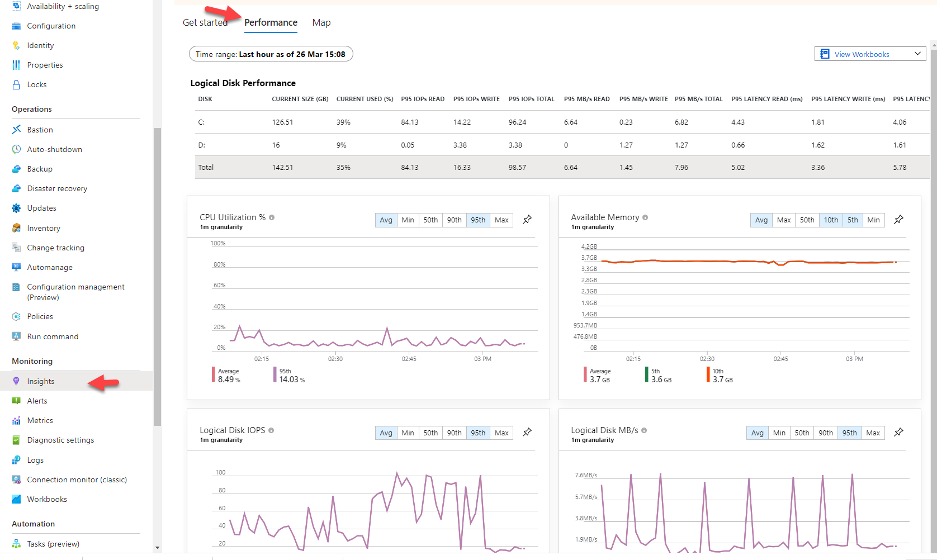Select Bastion under Operations

point(39,129)
